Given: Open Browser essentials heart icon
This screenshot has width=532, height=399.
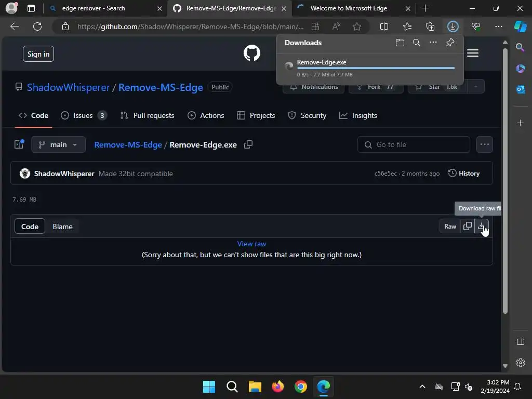Looking at the screenshot, I should coord(476,26).
